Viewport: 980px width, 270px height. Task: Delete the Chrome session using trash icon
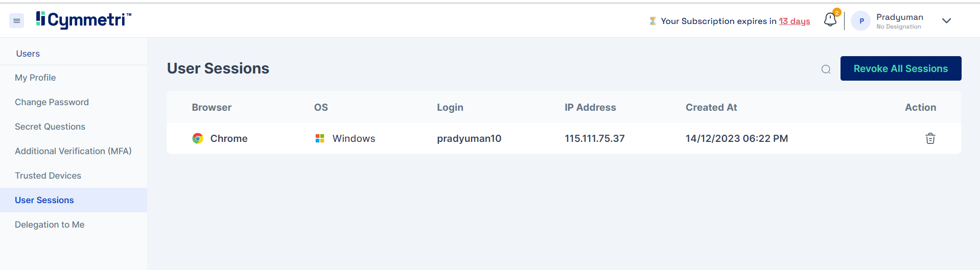[x=930, y=138]
